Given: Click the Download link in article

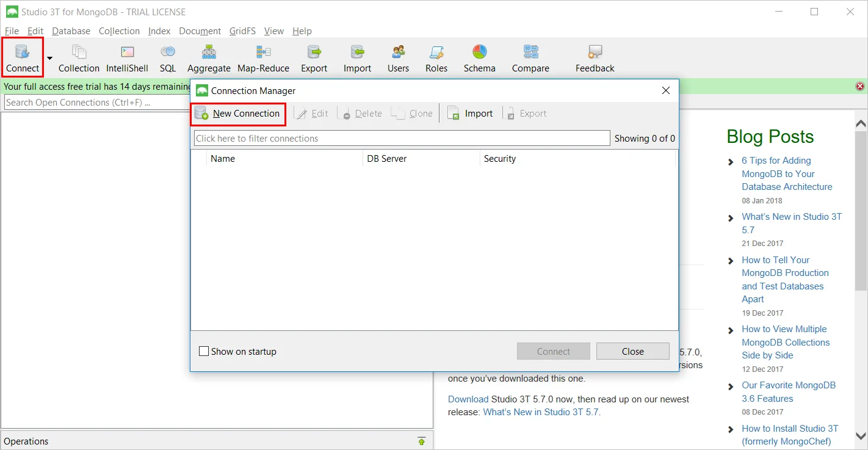Looking at the screenshot, I should 468,399.
